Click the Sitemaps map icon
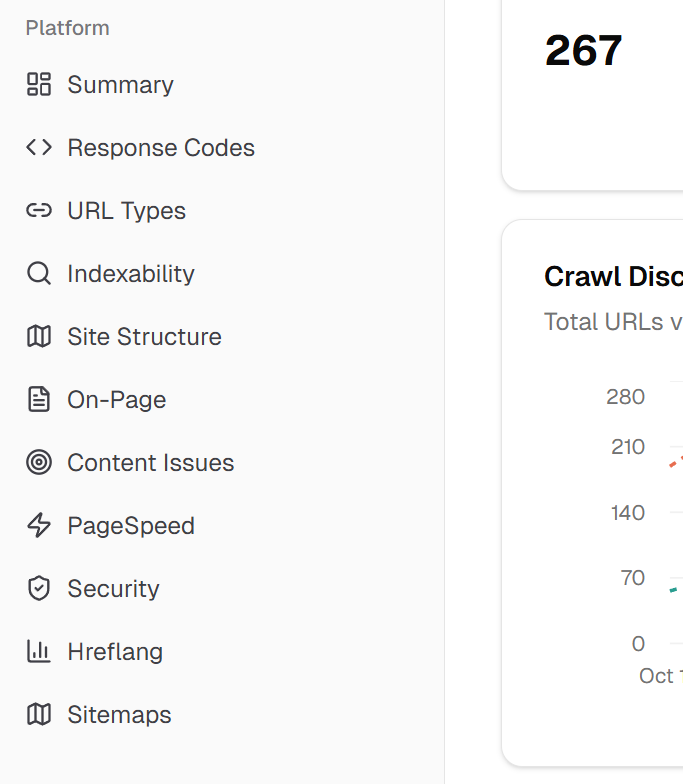The image size is (683, 784). [x=39, y=715]
